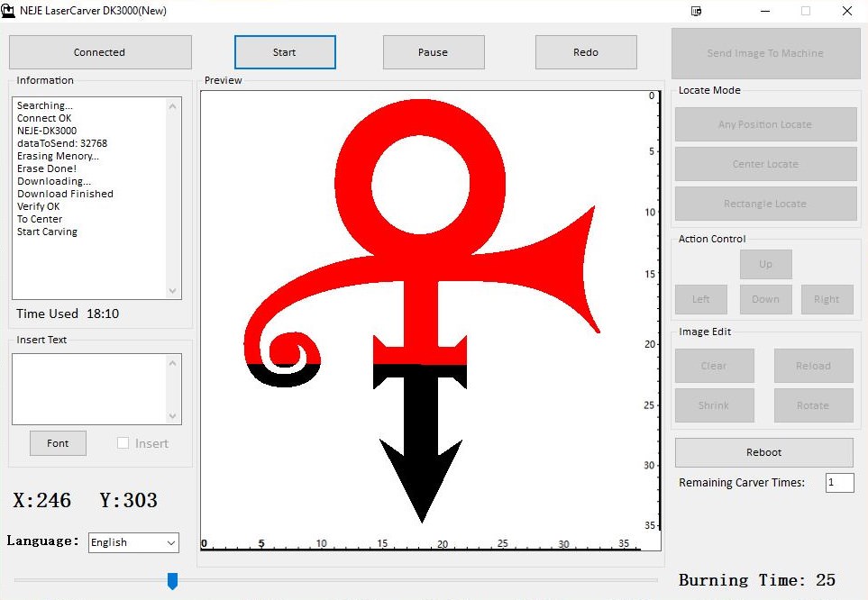Image resolution: width=868 pixels, height=600 pixels.
Task: Pause the carving job
Action: [x=434, y=52]
